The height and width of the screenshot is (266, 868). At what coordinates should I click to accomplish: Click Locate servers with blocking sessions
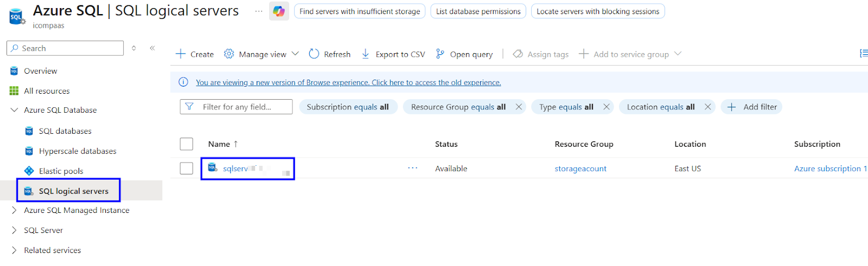pos(598,11)
